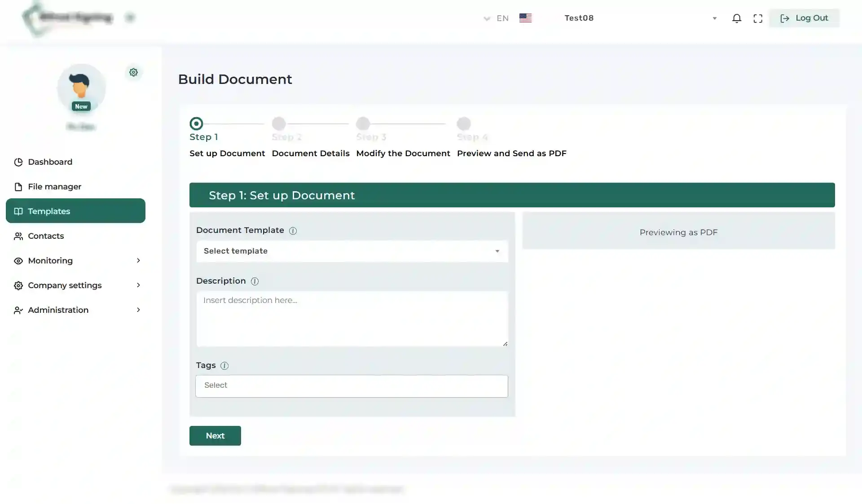
Task: Click Document Template info icon
Action: [x=293, y=231]
